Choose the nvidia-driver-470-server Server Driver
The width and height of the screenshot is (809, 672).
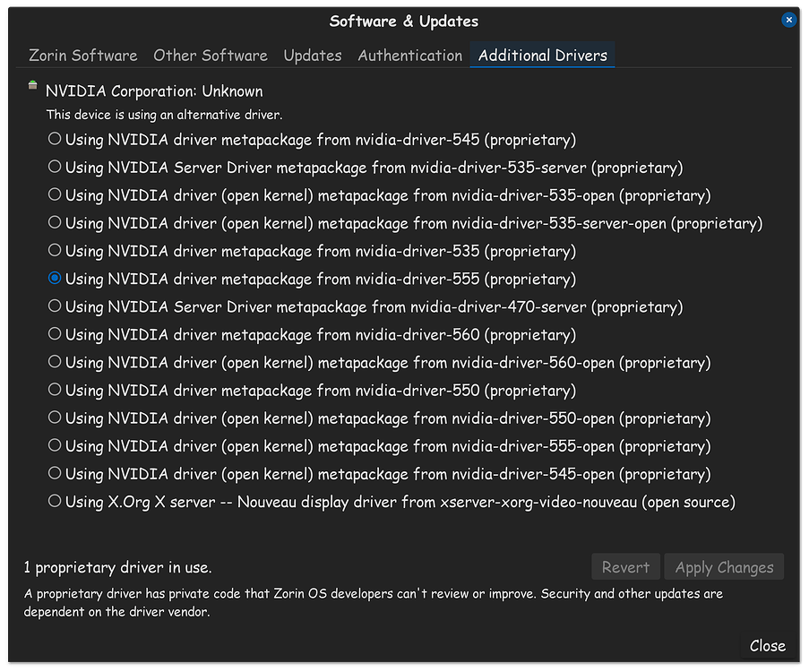pos(55,306)
